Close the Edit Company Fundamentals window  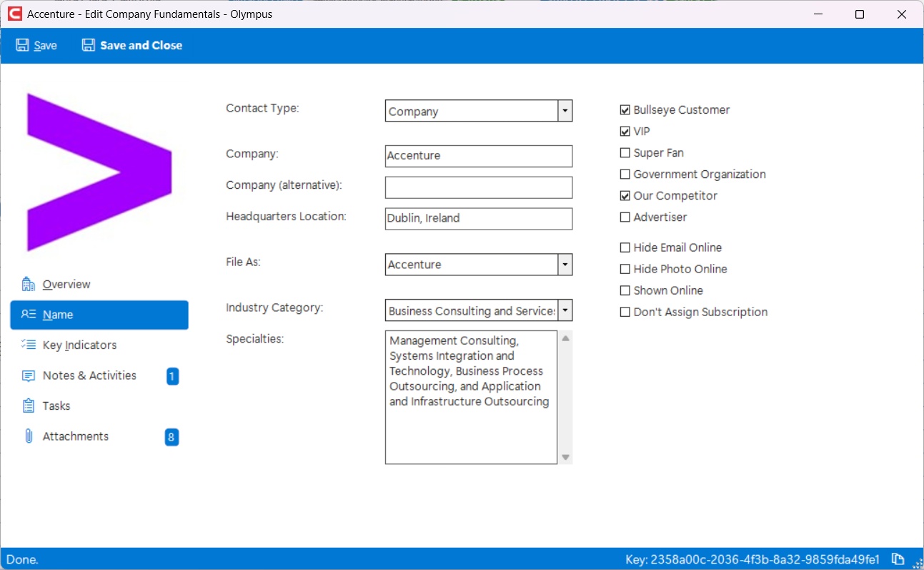coord(903,14)
